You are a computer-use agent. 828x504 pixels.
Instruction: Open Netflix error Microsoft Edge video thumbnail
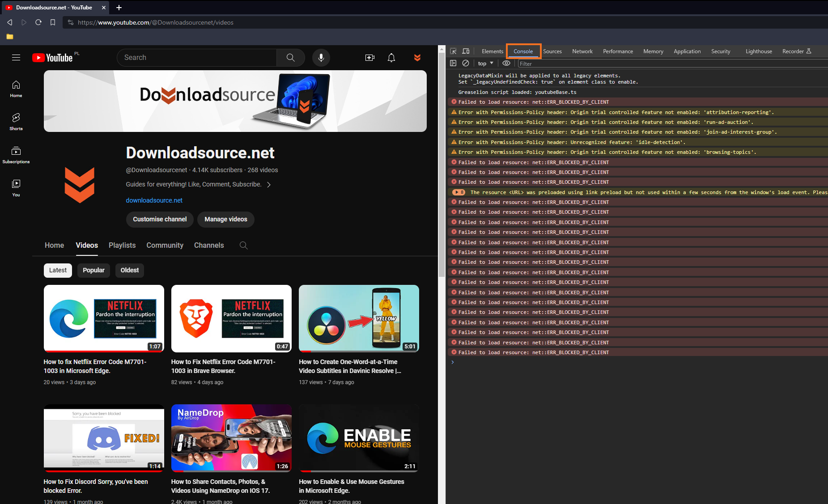(104, 318)
